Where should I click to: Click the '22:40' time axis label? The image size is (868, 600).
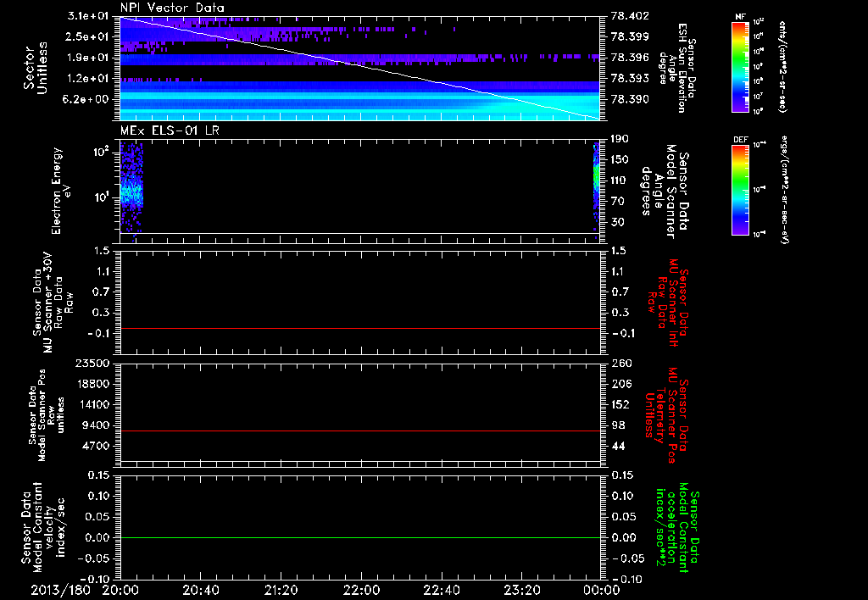click(441, 590)
